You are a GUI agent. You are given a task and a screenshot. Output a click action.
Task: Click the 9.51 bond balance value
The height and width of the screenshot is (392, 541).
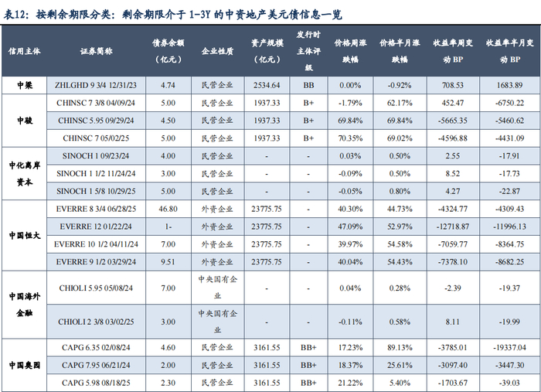coord(168,261)
